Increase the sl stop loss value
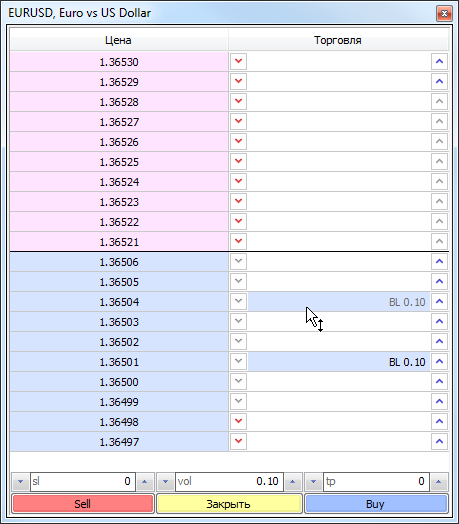459x524 pixels. (x=145, y=482)
